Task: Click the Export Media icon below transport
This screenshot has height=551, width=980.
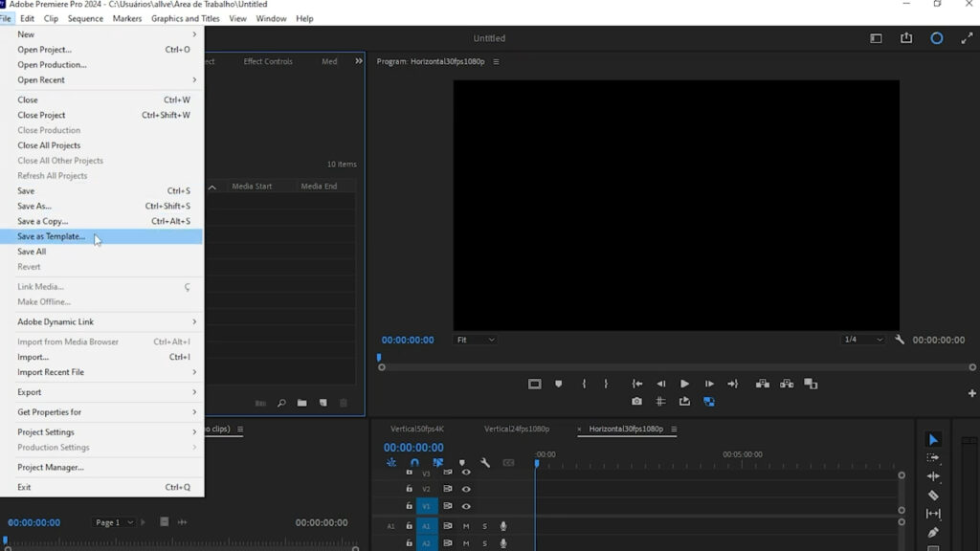Action: [x=684, y=402]
